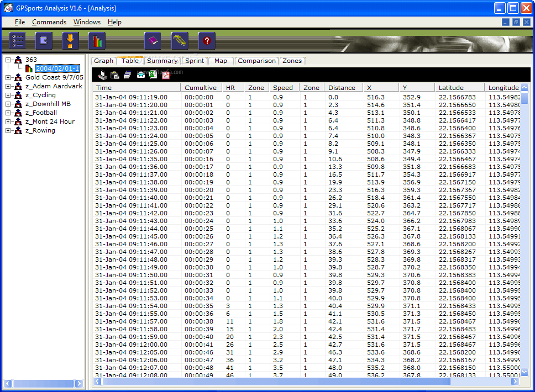Open the Help menu
535x392 pixels.
coord(114,22)
